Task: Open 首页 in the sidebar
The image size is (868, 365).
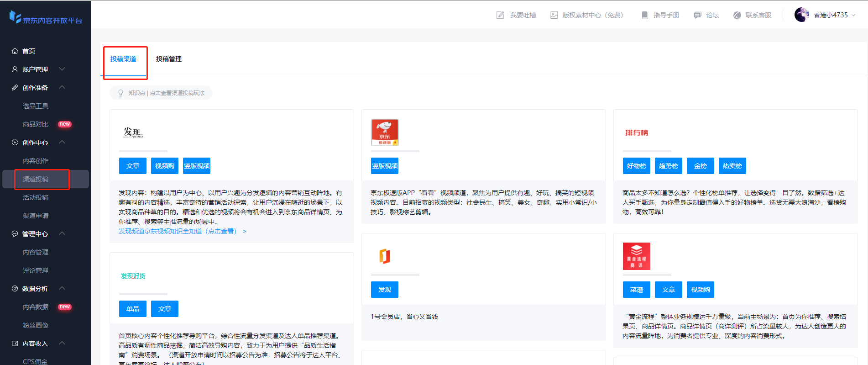Action: (29, 51)
